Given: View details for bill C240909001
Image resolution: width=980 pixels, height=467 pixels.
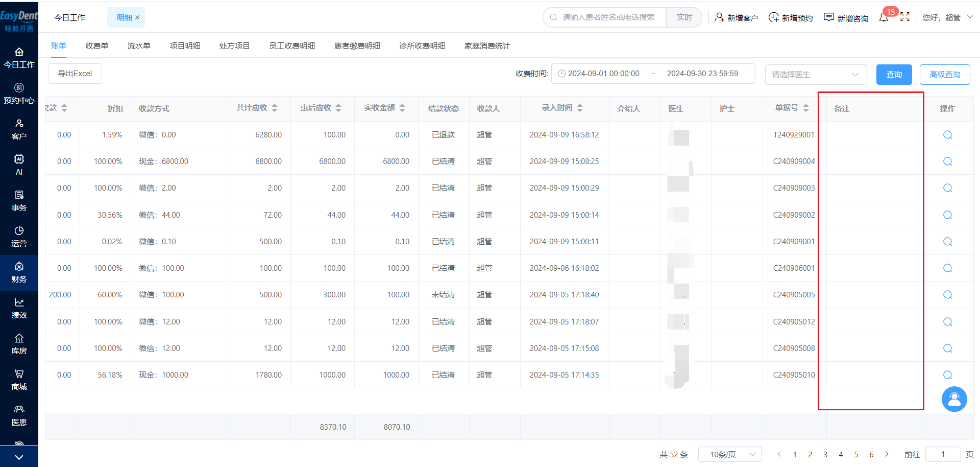Looking at the screenshot, I should [x=947, y=242].
